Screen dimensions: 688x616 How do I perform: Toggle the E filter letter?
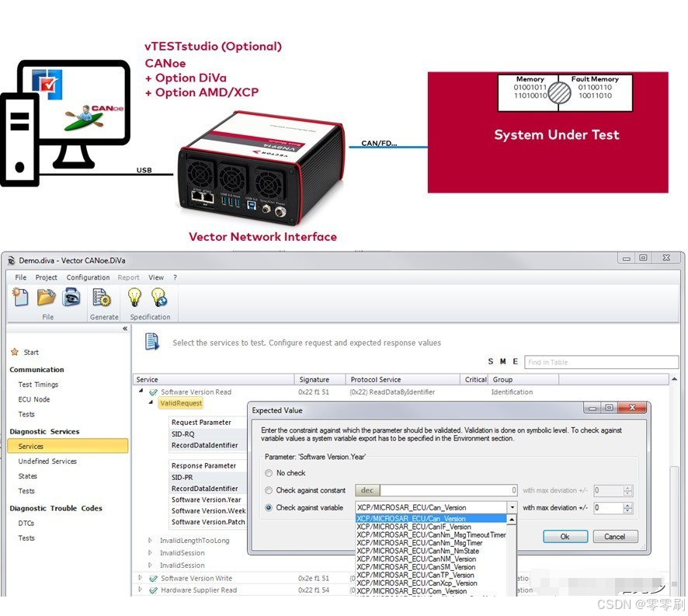(x=516, y=361)
